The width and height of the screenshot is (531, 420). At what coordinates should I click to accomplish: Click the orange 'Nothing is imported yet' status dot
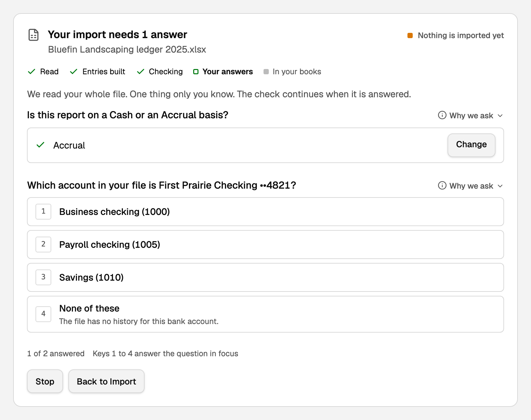pyautogui.click(x=410, y=35)
